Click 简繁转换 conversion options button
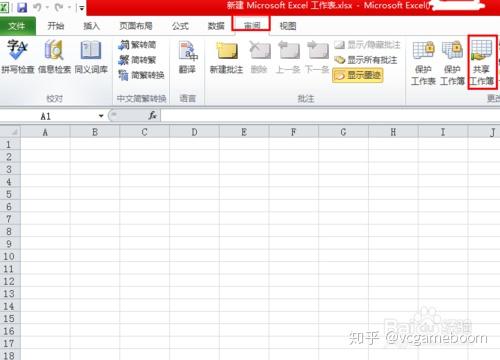Viewport: 500px width, 360px height. [141, 75]
